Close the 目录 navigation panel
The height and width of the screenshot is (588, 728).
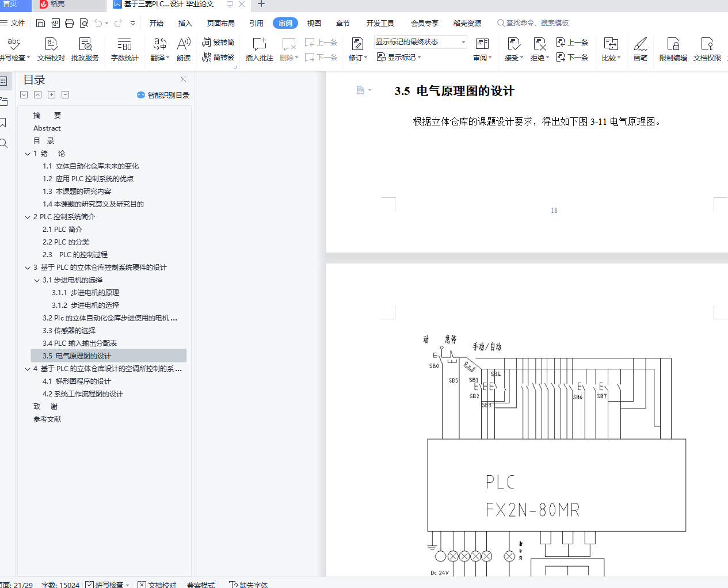(x=183, y=79)
